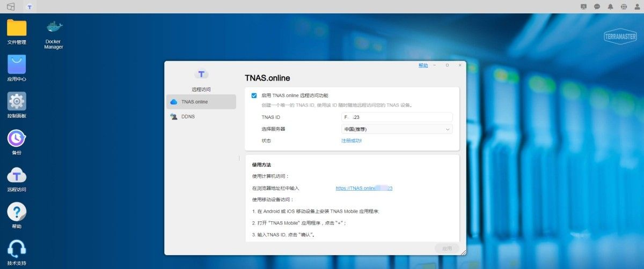Click step 2 打开 TNAS Mobile text

click(x=299, y=223)
